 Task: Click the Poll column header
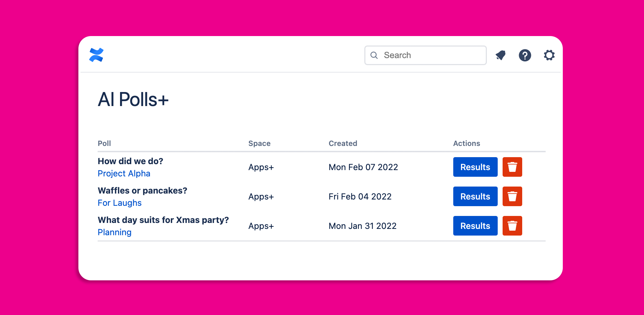(104, 143)
